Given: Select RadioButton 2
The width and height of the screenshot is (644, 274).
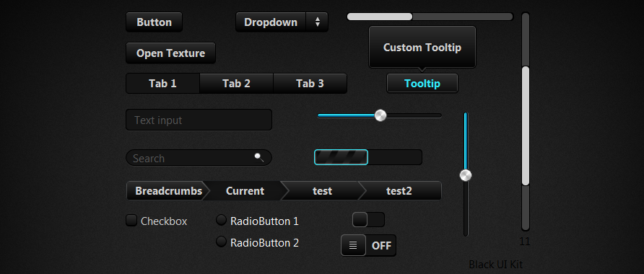Looking at the screenshot, I should [x=221, y=242].
